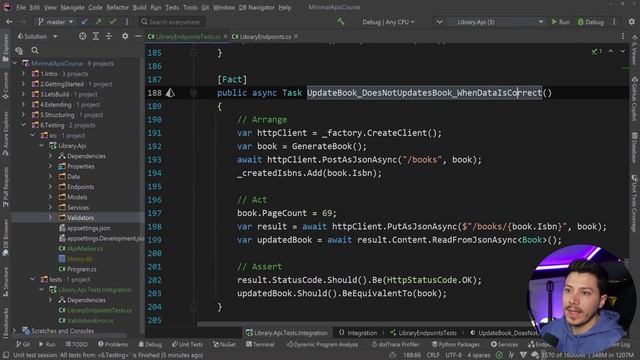Click Select Opened File locate icon
Viewport: 640px width, 360px height.
click(x=82, y=36)
